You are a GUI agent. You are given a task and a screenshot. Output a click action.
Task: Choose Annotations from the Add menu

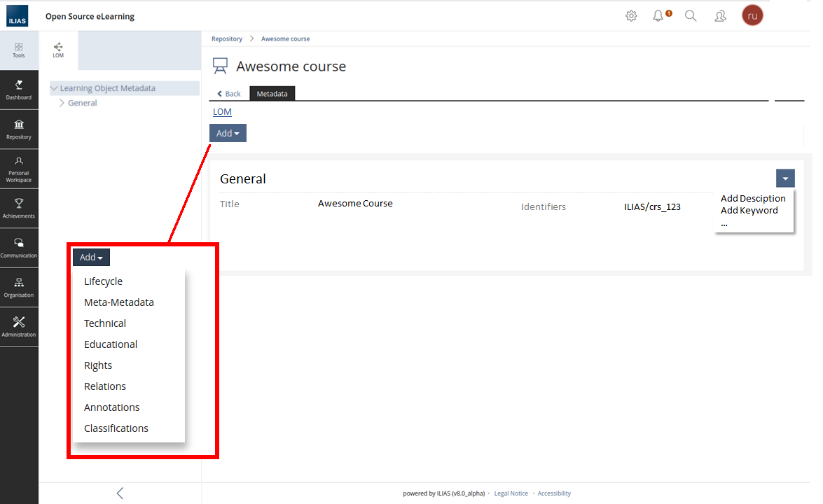click(x=112, y=407)
